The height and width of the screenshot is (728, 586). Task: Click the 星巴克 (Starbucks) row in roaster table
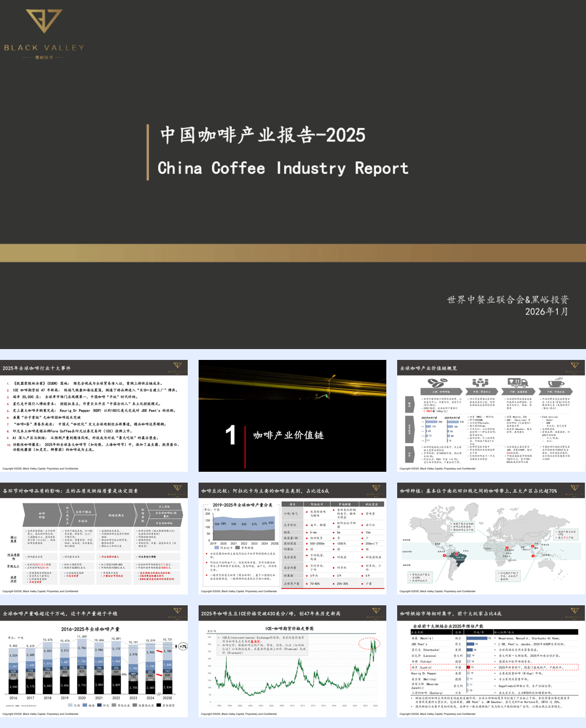point(494,650)
